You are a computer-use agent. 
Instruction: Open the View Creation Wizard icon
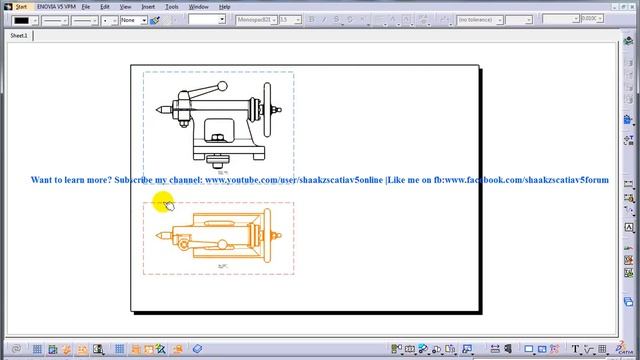467,349
